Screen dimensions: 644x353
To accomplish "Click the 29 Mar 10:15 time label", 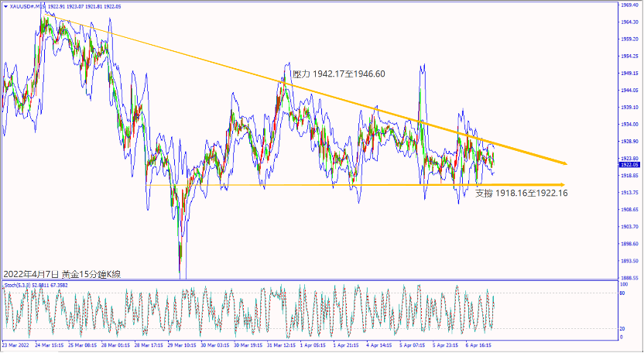I will [x=183, y=344].
